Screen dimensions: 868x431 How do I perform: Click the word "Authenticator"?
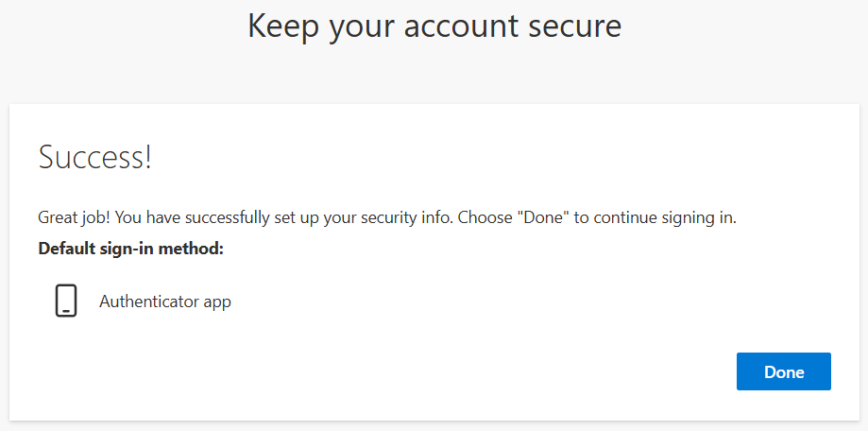coord(149,302)
